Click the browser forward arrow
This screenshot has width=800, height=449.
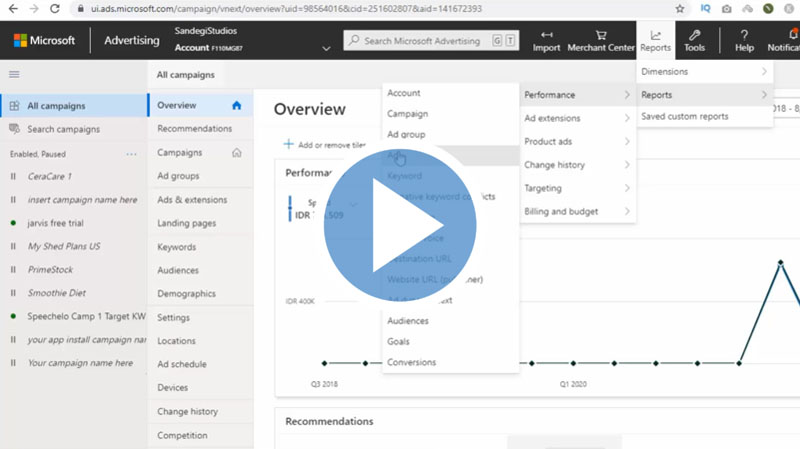pyautogui.click(x=34, y=9)
